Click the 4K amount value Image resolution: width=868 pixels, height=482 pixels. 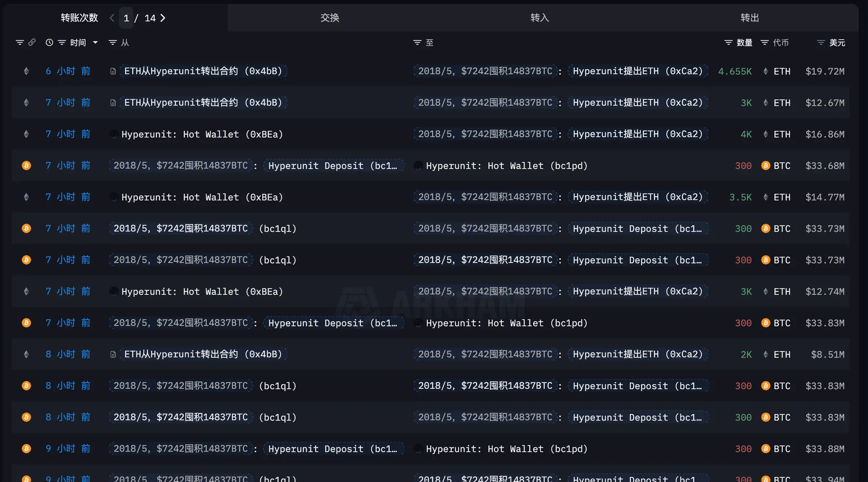pos(746,134)
